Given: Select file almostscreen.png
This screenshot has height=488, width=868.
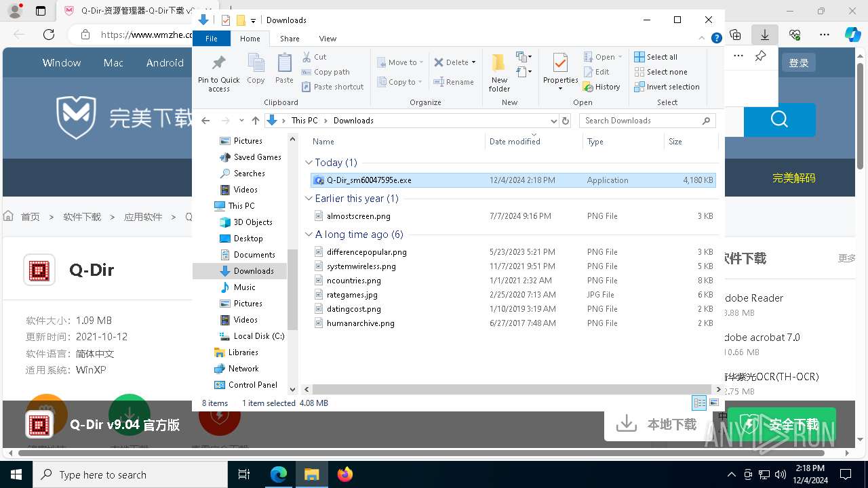Looking at the screenshot, I should tap(513, 216).
